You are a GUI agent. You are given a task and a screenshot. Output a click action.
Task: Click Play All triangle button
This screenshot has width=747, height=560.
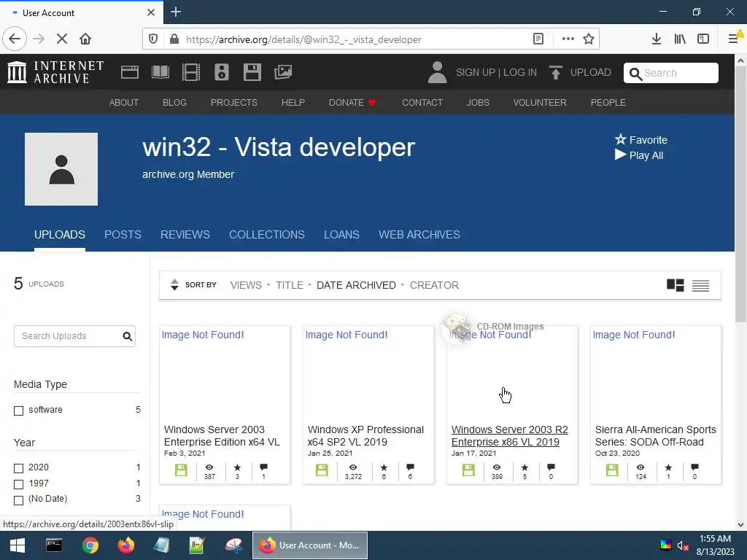point(620,155)
